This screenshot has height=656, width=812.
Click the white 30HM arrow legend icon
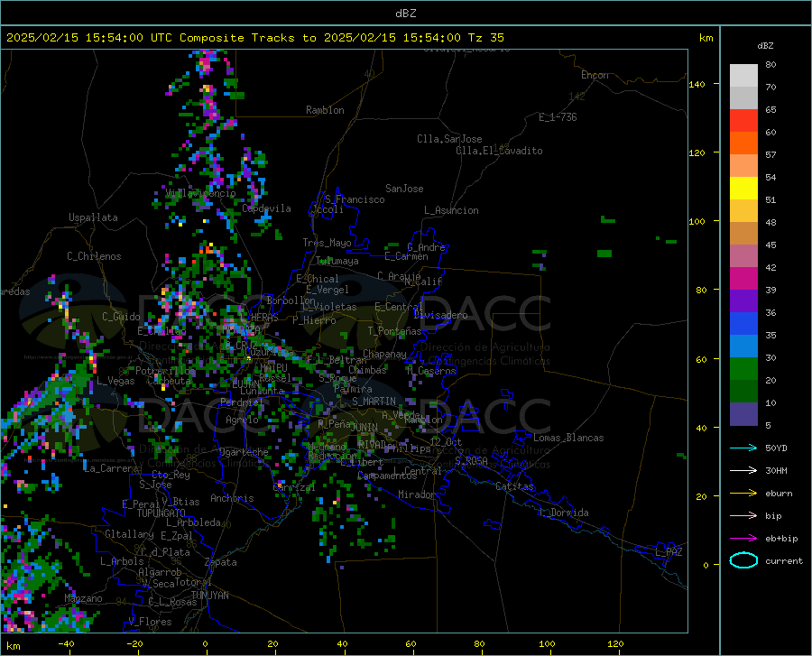(743, 471)
